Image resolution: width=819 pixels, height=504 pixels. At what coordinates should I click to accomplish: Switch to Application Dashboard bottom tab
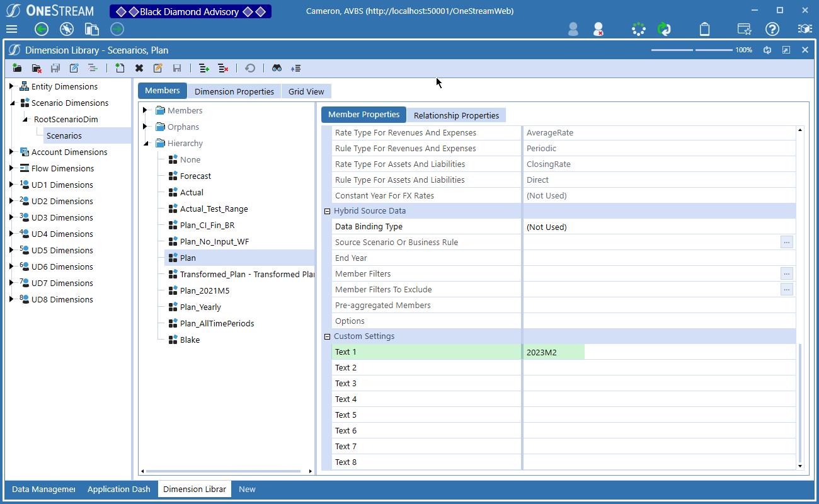point(119,489)
